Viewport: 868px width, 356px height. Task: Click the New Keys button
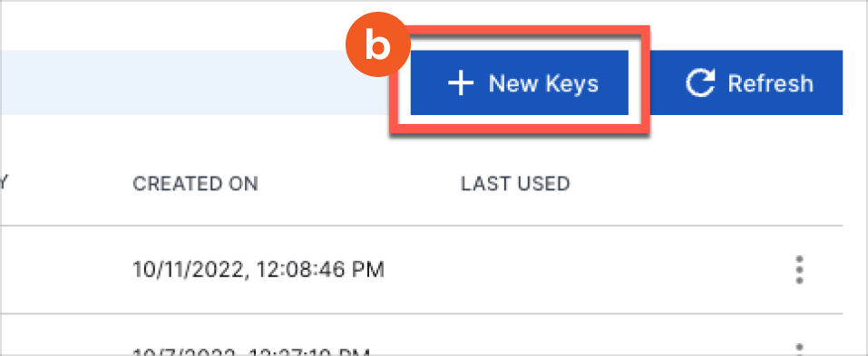[x=519, y=83]
